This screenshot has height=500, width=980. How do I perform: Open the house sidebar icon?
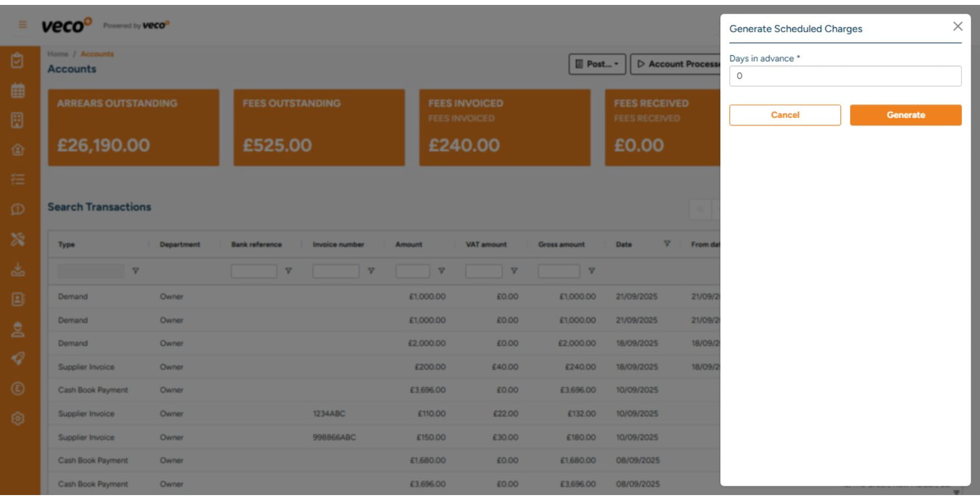coord(18,149)
